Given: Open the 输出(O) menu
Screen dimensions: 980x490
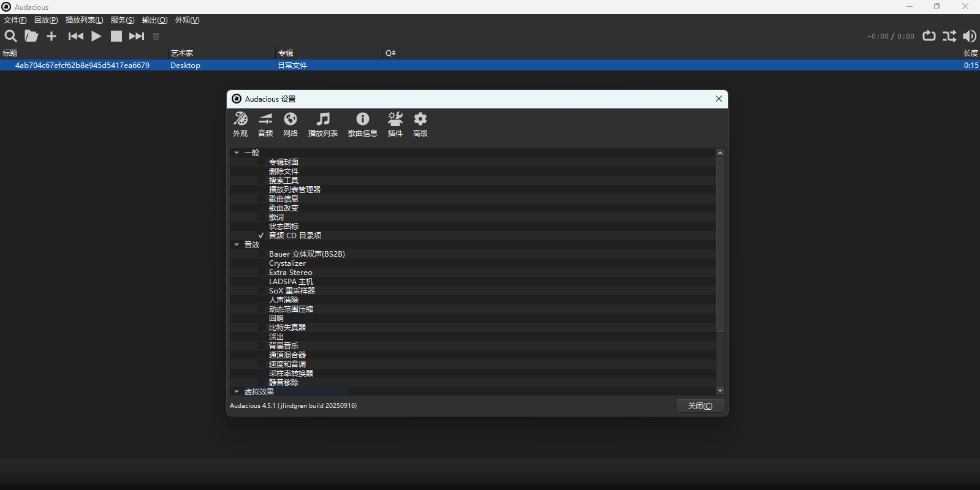Looking at the screenshot, I should 154,20.
